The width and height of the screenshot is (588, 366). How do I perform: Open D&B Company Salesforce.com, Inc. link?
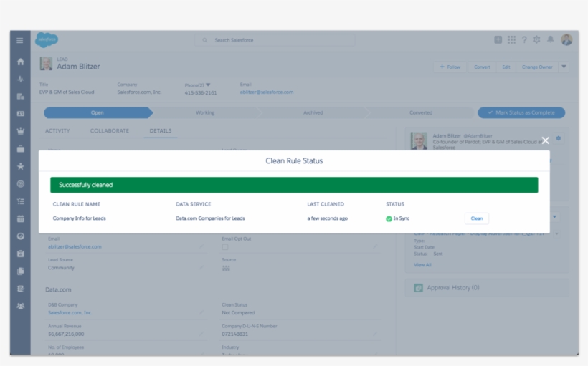pos(70,312)
